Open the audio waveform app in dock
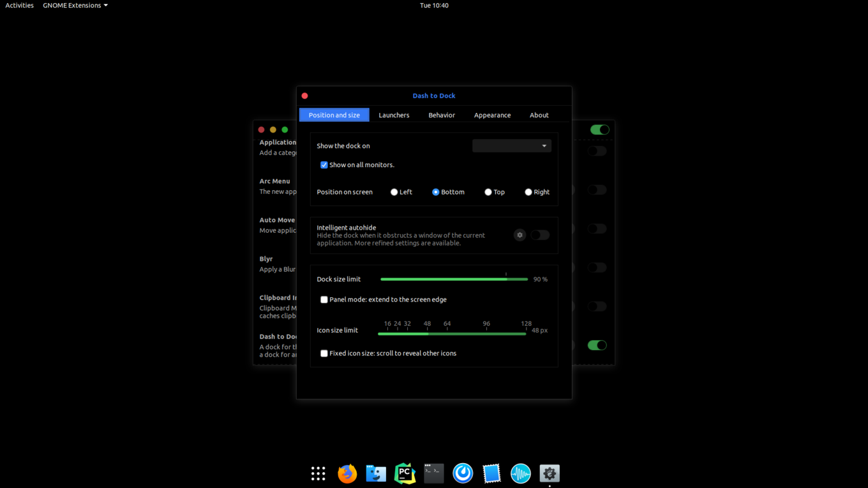The width and height of the screenshot is (868, 488). pos(521,473)
